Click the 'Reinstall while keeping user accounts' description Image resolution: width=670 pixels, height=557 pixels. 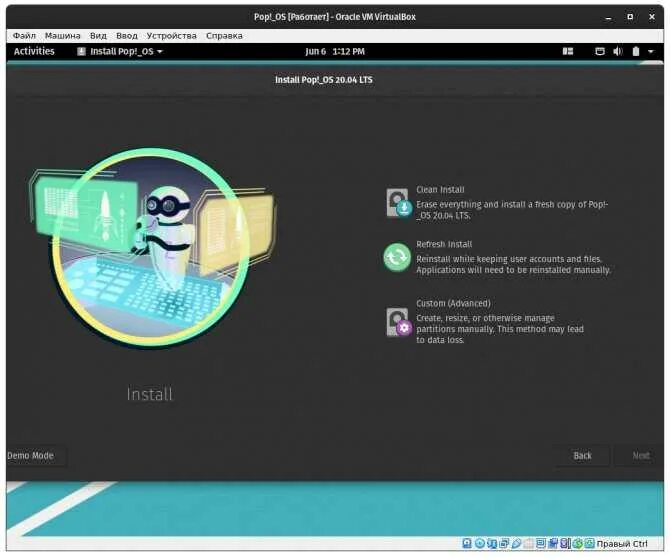[x=513, y=264]
